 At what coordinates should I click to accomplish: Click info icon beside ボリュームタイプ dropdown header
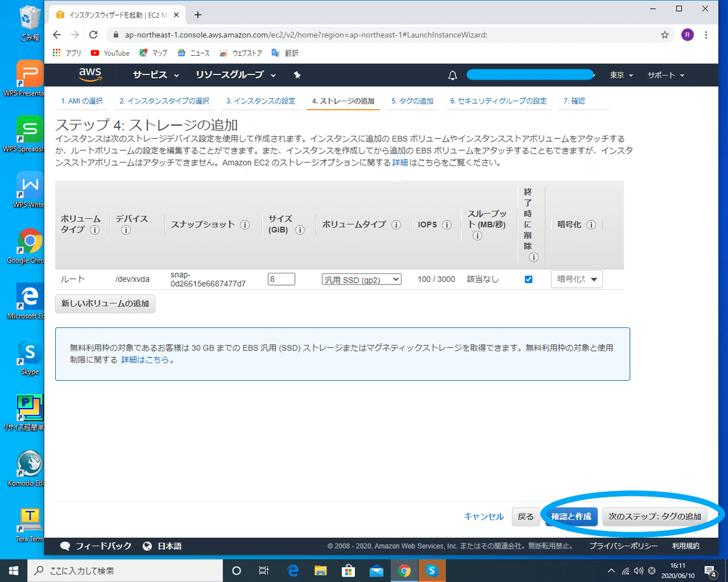(396, 224)
